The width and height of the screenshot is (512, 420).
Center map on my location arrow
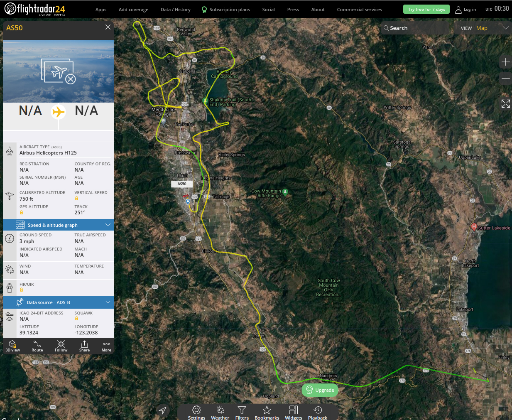click(163, 410)
